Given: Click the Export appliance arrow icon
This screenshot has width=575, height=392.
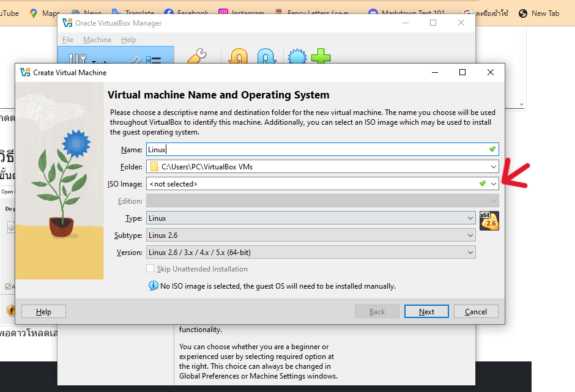Looking at the screenshot, I should [266, 57].
